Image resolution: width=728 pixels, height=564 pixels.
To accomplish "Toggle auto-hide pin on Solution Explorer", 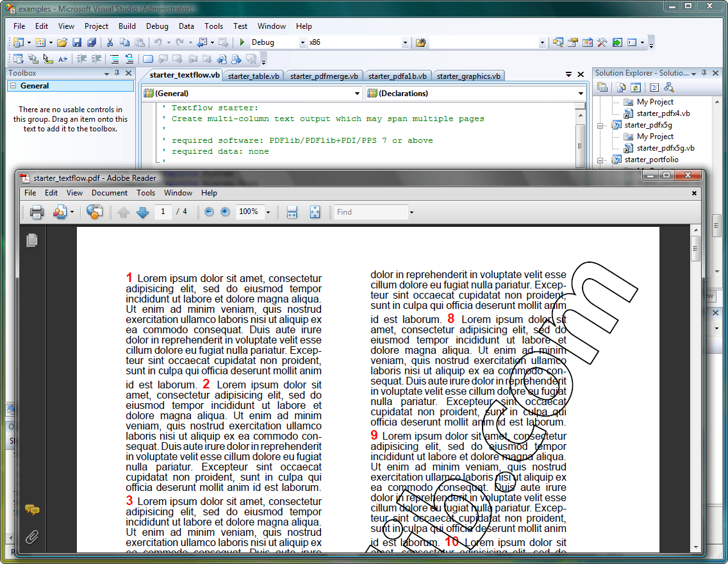I will (704, 73).
